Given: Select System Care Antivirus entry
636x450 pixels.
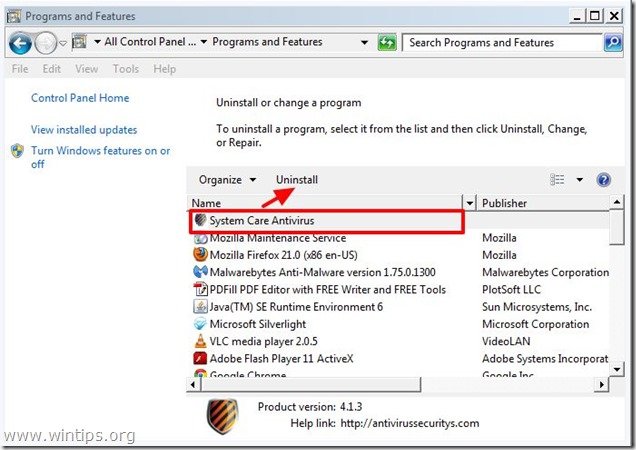Looking at the screenshot, I should click(x=327, y=221).
